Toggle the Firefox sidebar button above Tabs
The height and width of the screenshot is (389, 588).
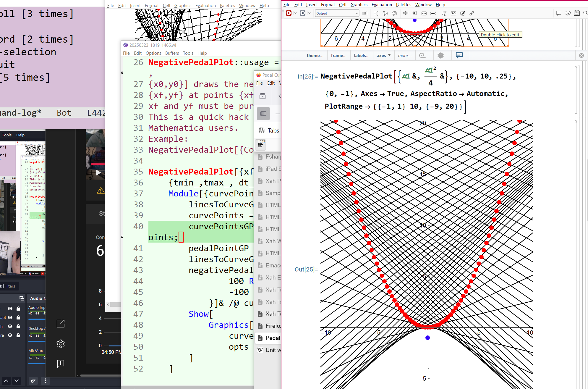tap(263, 114)
